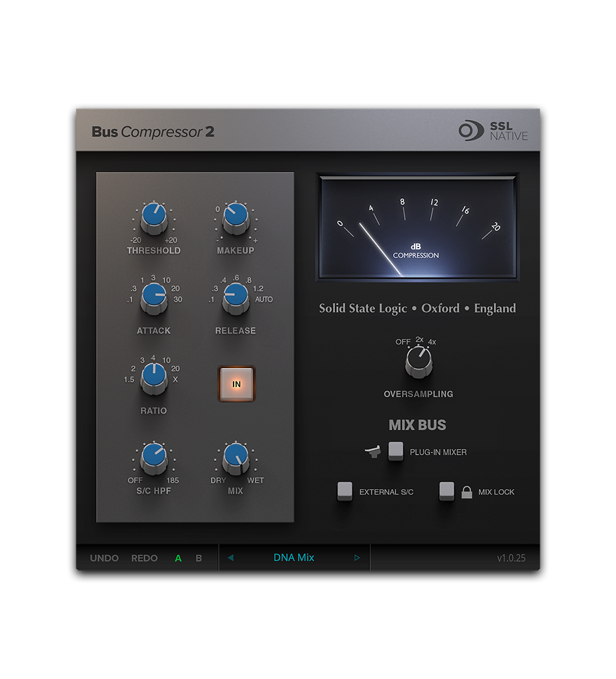Open the DNA Mix preset selector
The image size is (616, 679).
click(x=294, y=557)
